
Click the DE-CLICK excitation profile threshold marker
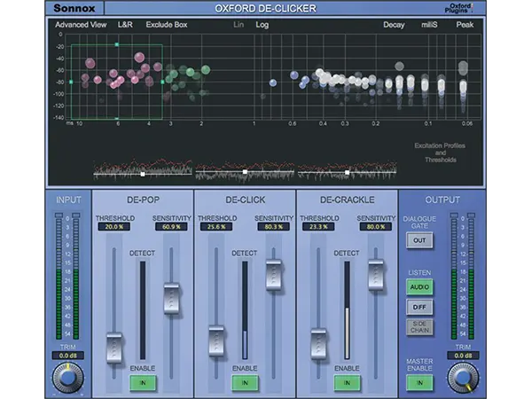click(245, 172)
